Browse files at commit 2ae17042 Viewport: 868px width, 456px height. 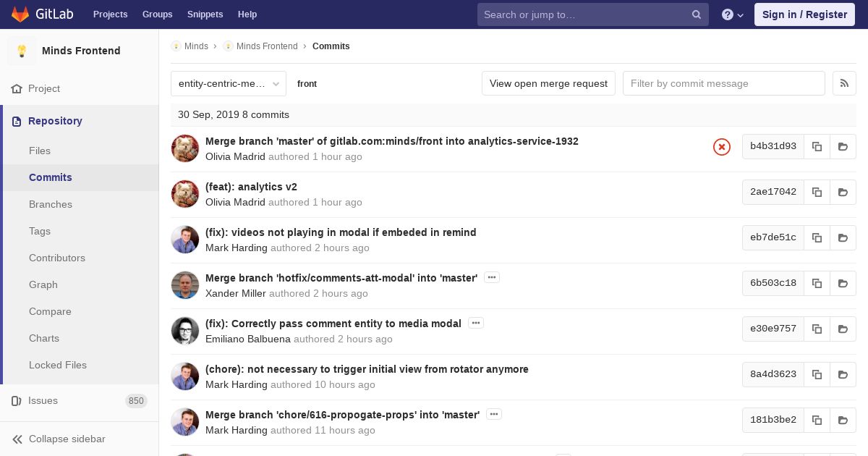pyautogui.click(x=843, y=192)
